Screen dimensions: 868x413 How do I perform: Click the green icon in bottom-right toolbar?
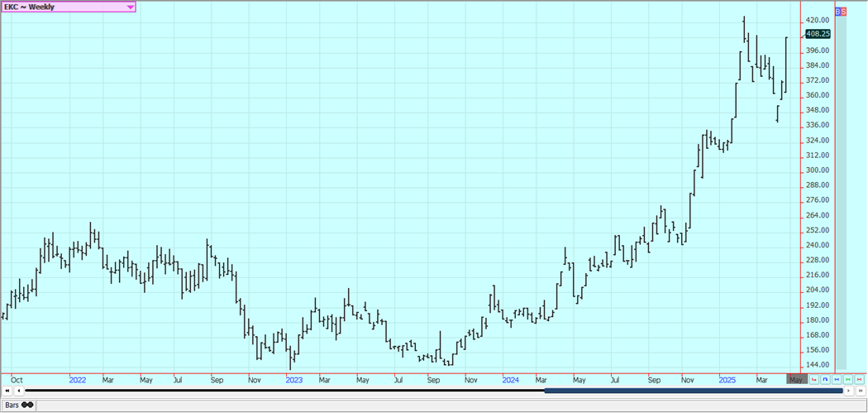(848, 380)
